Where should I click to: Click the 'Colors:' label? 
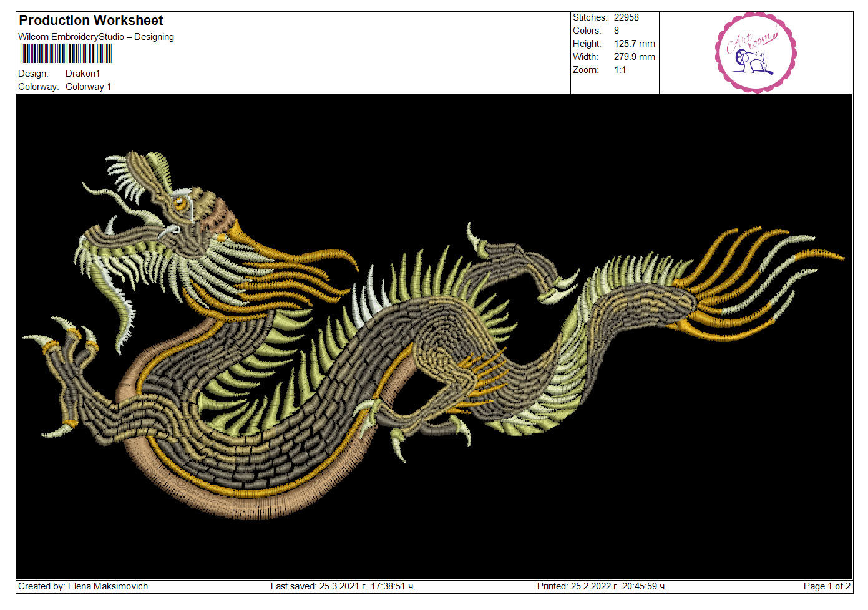[587, 31]
